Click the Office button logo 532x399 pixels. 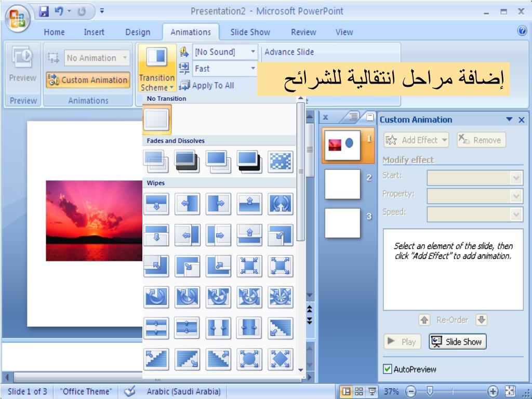pyautogui.click(x=18, y=18)
